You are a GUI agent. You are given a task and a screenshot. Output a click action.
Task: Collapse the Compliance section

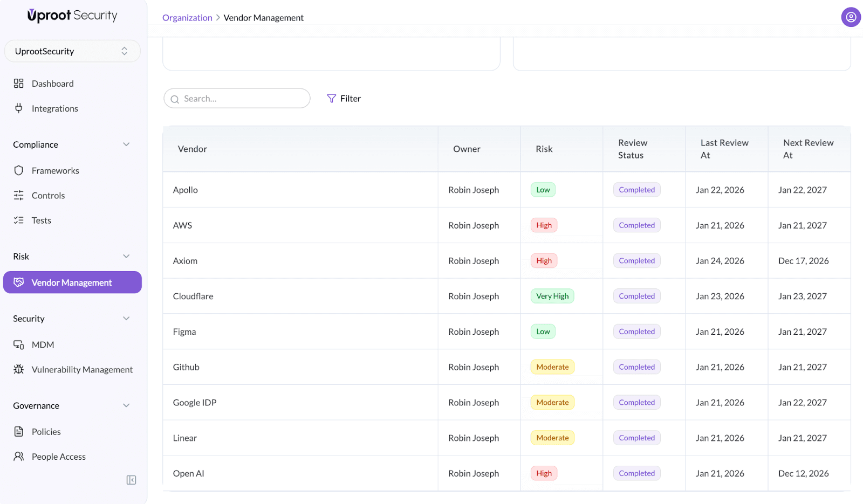click(x=126, y=144)
